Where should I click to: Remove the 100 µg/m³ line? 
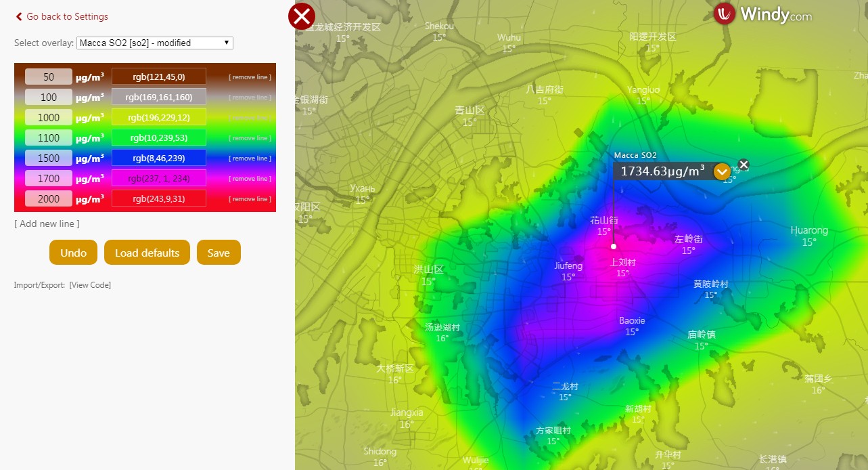pos(250,98)
